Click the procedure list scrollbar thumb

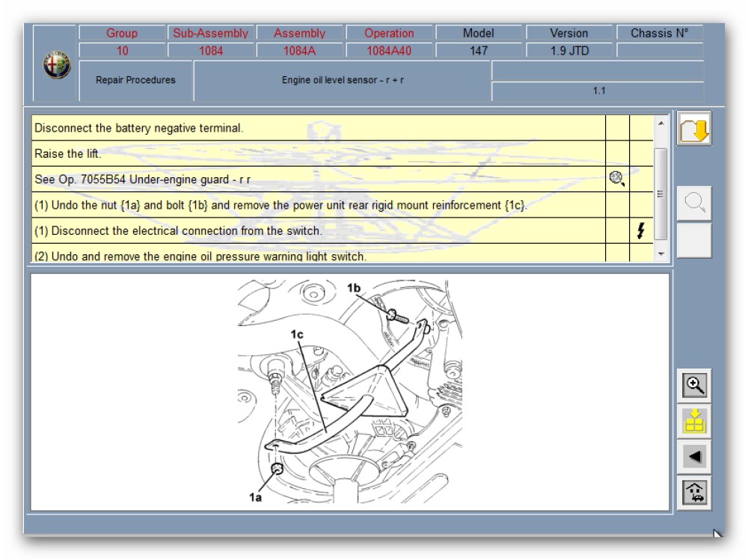tap(660, 193)
